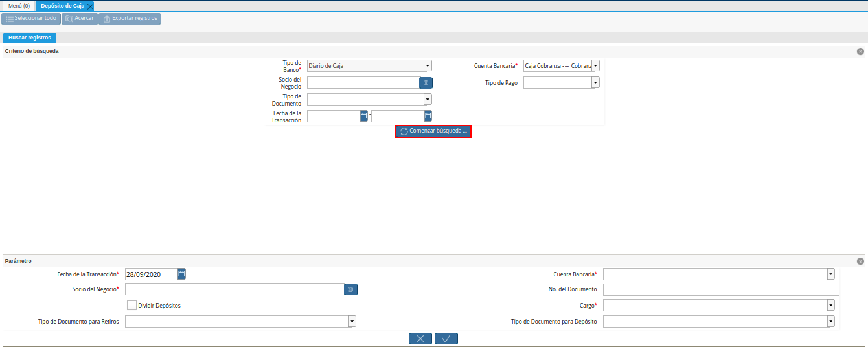868x347 pixels.
Task: Collapse the Criterio de búsqueda panel
Action: coord(860,51)
